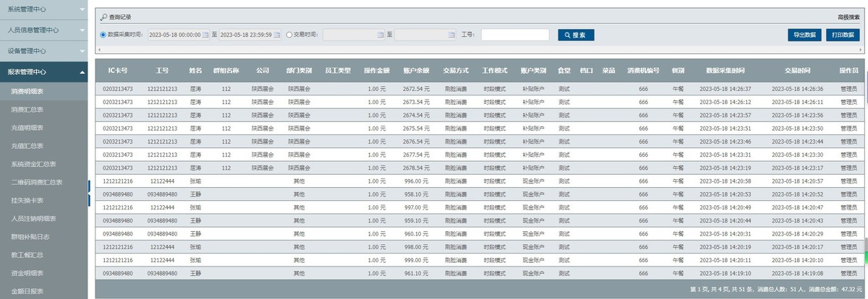
Task: Open the 消费汇总表 report
Action: 43,110
